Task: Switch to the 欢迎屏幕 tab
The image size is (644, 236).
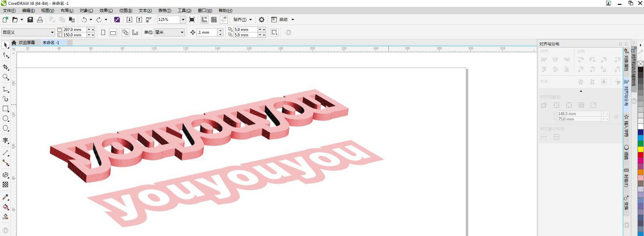Action: (x=27, y=43)
